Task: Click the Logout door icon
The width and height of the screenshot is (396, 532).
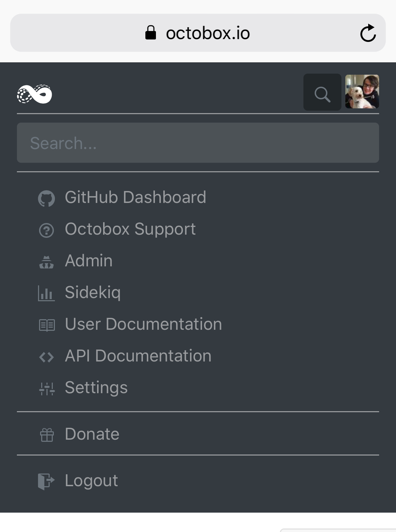Action: (46, 481)
